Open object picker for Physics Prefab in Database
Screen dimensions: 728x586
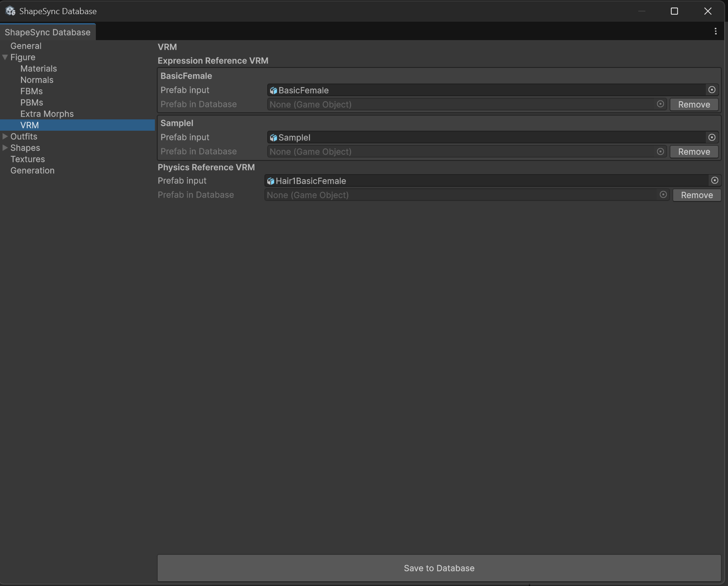click(x=663, y=194)
